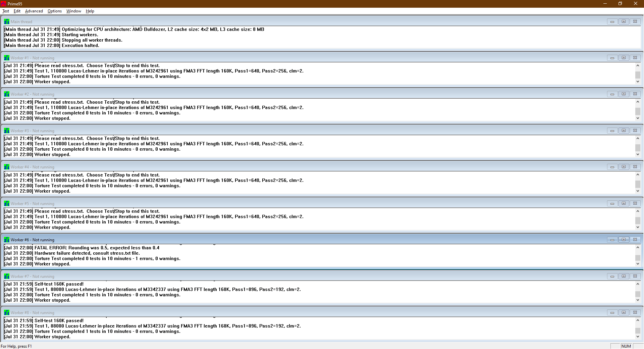Click the Worker #3 window icon
Image resolution: width=644 pixels, height=349 pixels.
tap(7, 131)
